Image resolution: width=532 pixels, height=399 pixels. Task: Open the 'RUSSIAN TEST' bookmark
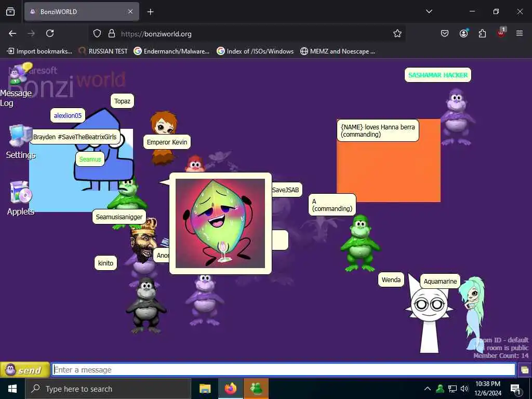pyautogui.click(x=103, y=51)
